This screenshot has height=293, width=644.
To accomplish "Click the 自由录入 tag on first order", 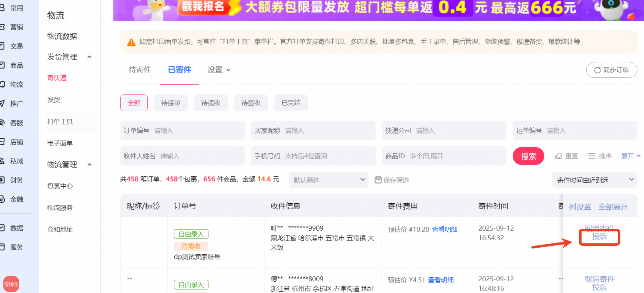I will 191,234.
